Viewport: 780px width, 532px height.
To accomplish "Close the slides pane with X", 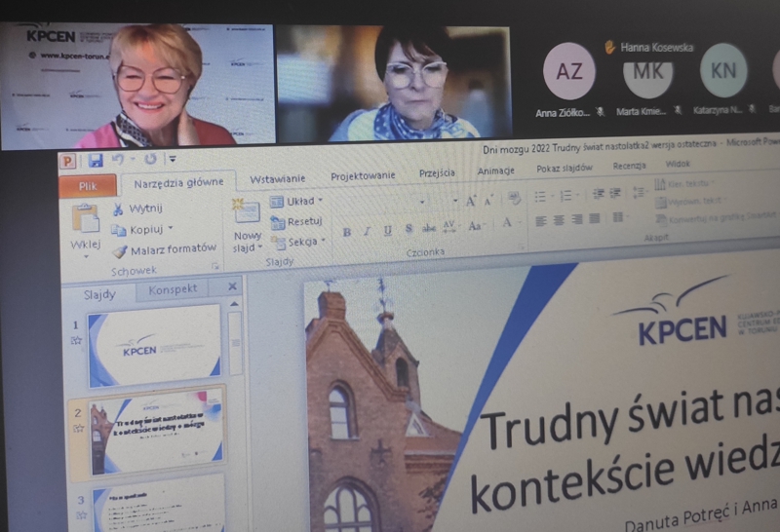I will point(232,286).
